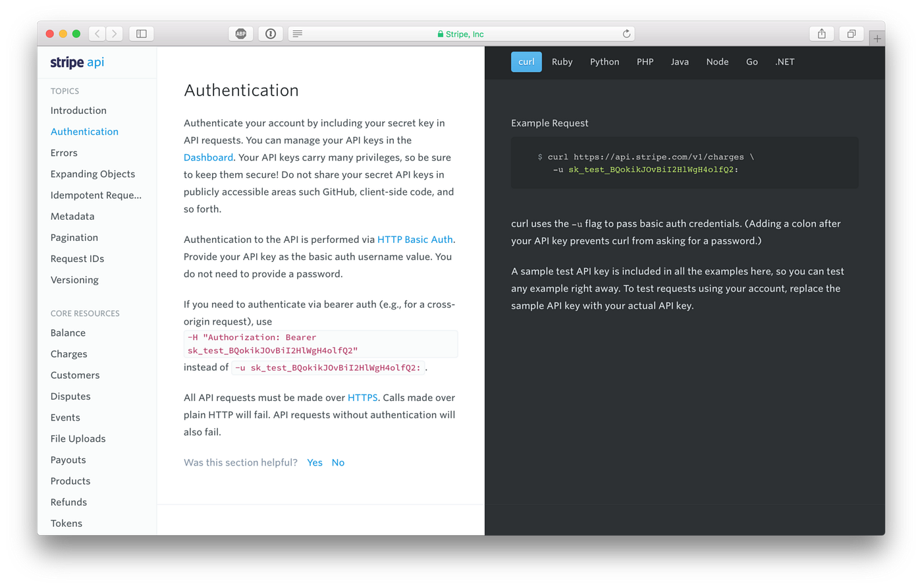Click the CORE RESOURCES section header

click(85, 313)
